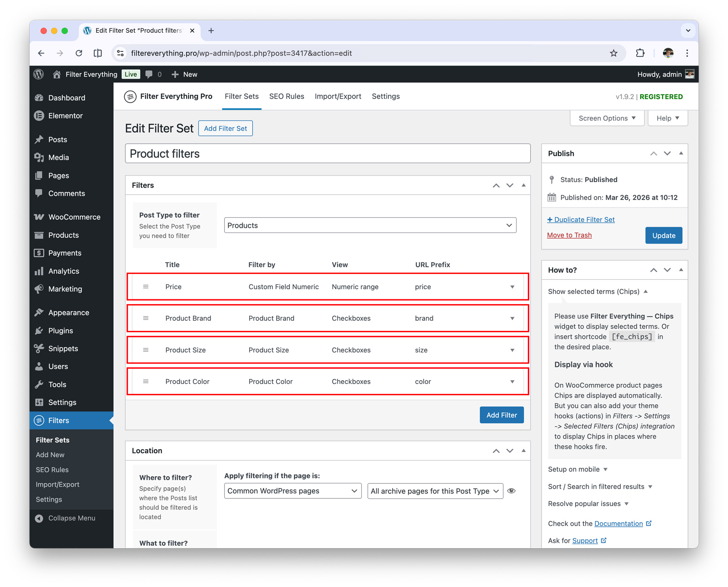This screenshot has width=728, height=587.
Task: Click the Update button
Action: 663,235
